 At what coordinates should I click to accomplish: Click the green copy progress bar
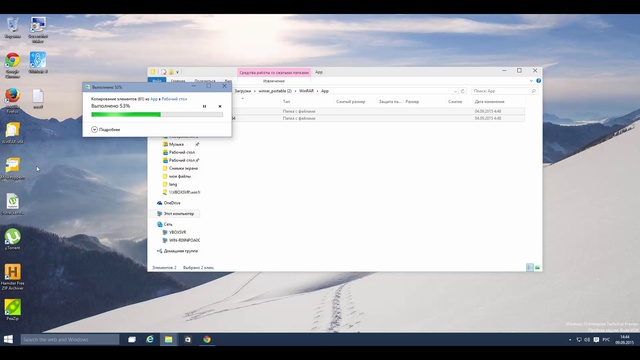pos(157,115)
